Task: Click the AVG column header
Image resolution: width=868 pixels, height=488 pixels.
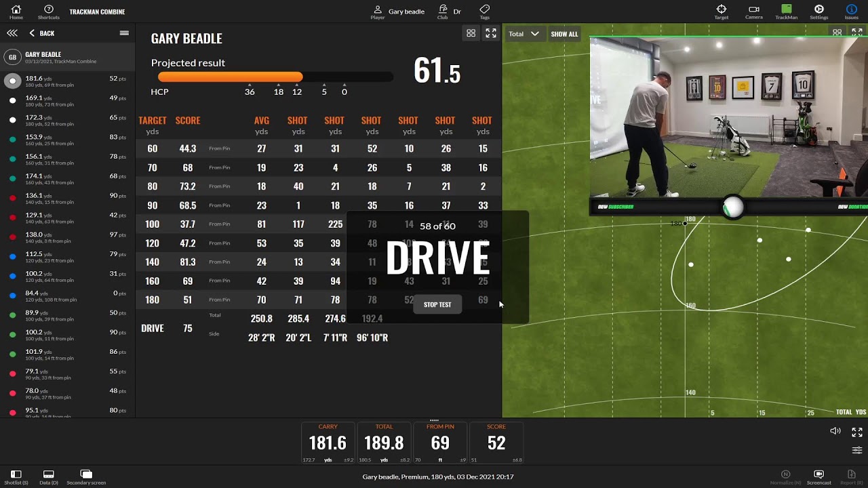Action: tap(262, 121)
